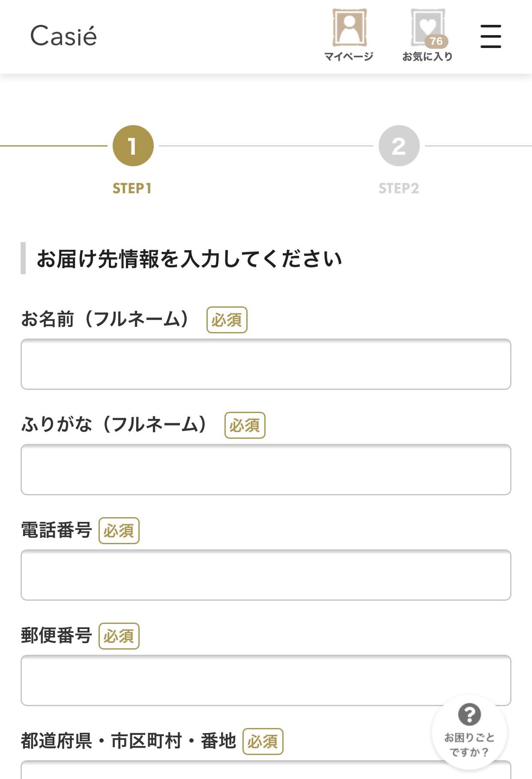Click the お困りごとですか？ help button text
Screen dimensions: 532x779
(469, 745)
